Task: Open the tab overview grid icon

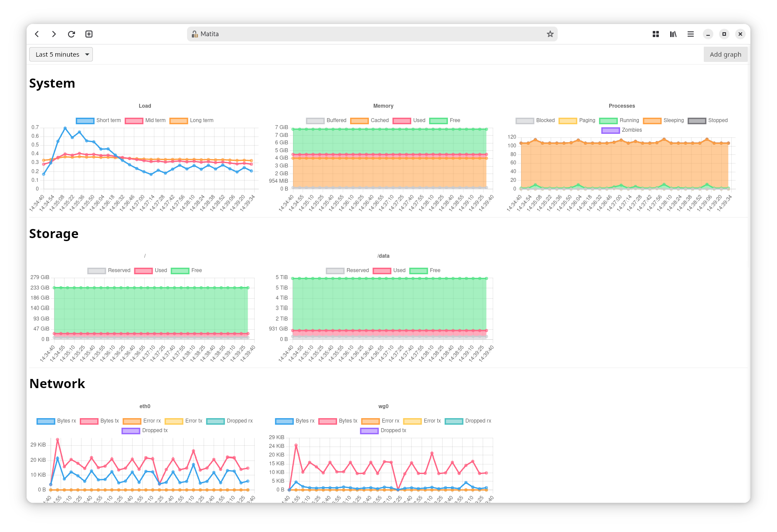Action: 655,34
